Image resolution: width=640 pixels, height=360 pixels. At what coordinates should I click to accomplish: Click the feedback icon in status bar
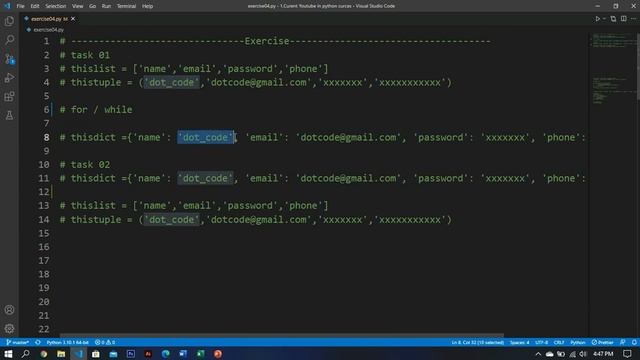pyautogui.click(x=622, y=342)
